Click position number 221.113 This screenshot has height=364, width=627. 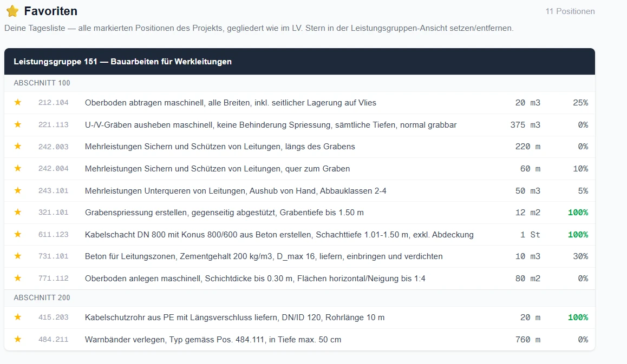(x=53, y=124)
